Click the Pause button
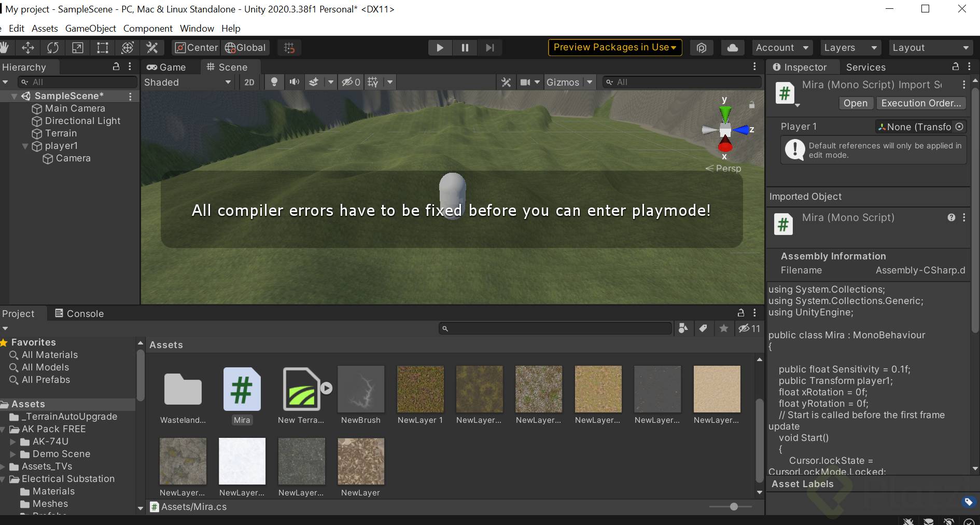Viewport: 980px width, 525px height. pos(465,48)
